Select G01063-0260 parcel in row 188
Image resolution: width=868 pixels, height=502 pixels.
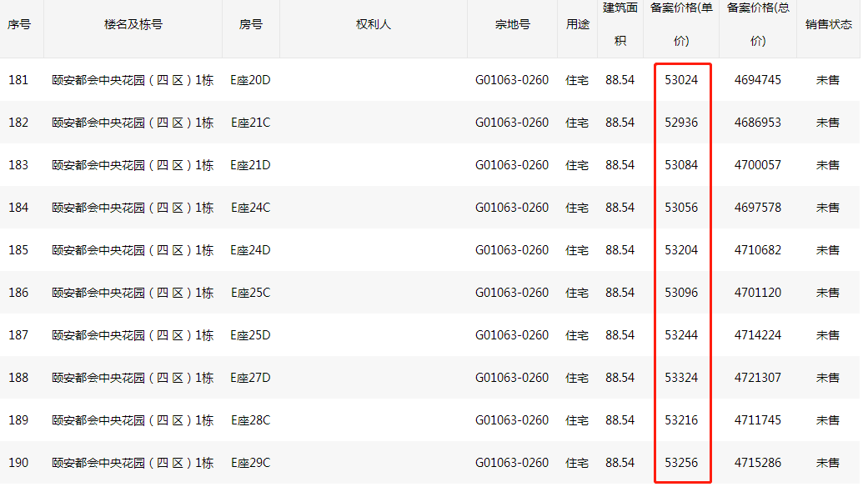(512, 378)
